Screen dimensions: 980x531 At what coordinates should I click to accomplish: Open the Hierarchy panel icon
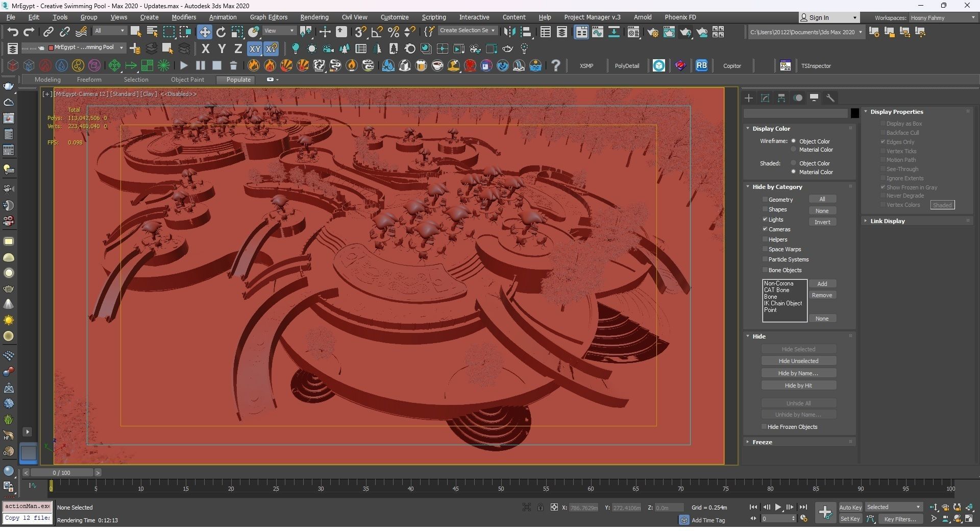tap(781, 98)
